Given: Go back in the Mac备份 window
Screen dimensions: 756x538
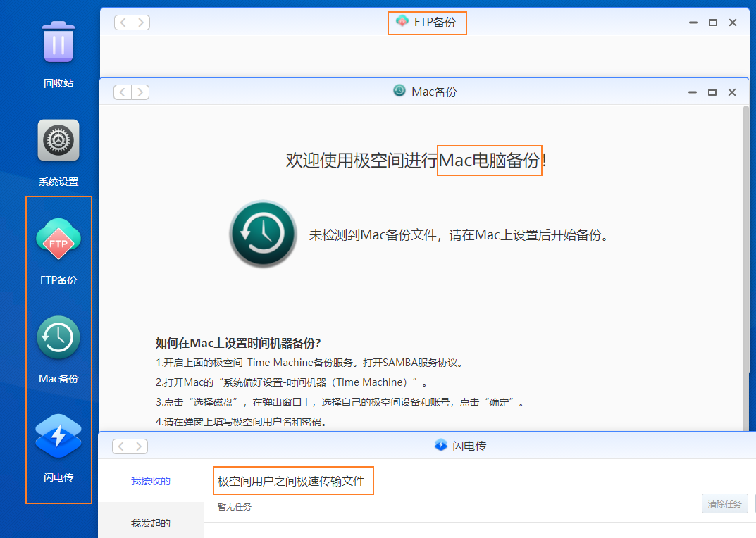Looking at the screenshot, I should [123, 92].
